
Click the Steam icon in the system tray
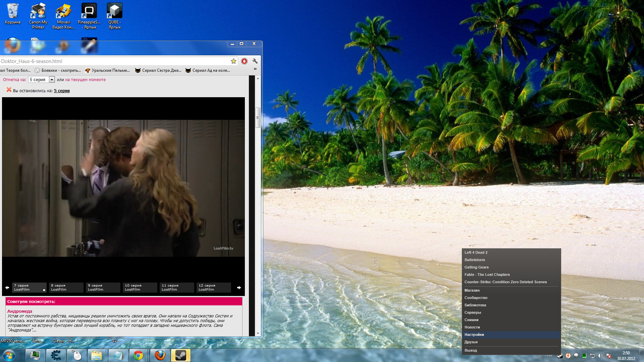[x=560, y=356]
